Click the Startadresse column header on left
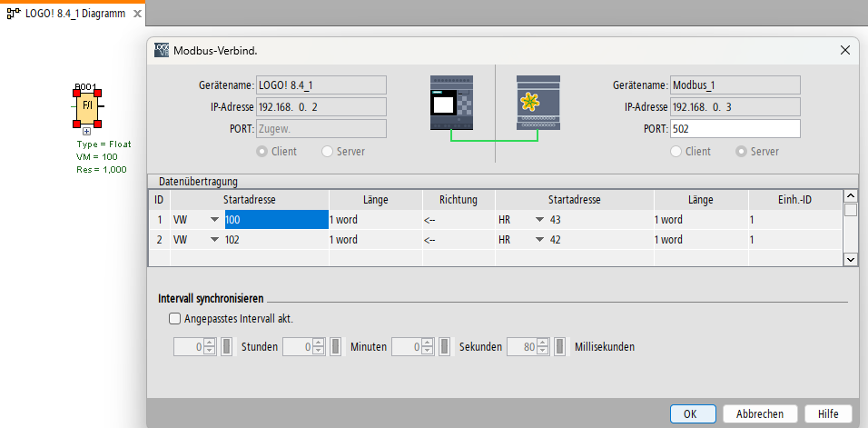Image resolution: width=868 pixels, height=428 pixels. tap(249, 199)
